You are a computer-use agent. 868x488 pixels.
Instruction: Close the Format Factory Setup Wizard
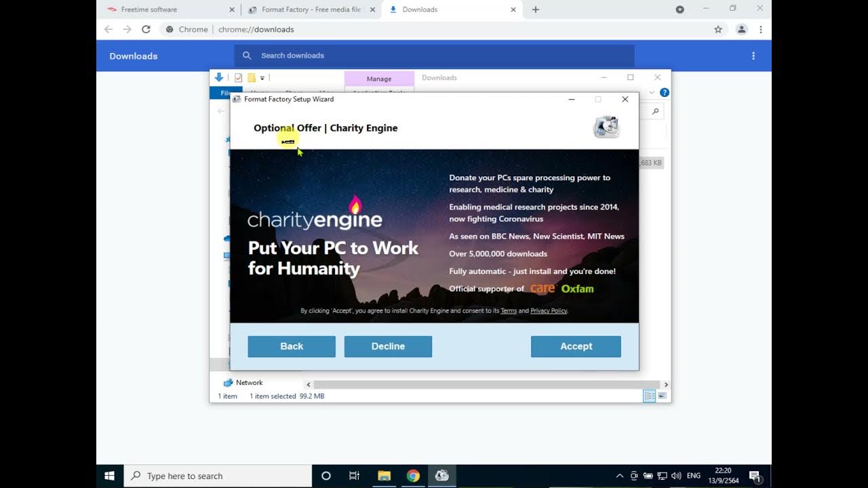coord(625,100)
